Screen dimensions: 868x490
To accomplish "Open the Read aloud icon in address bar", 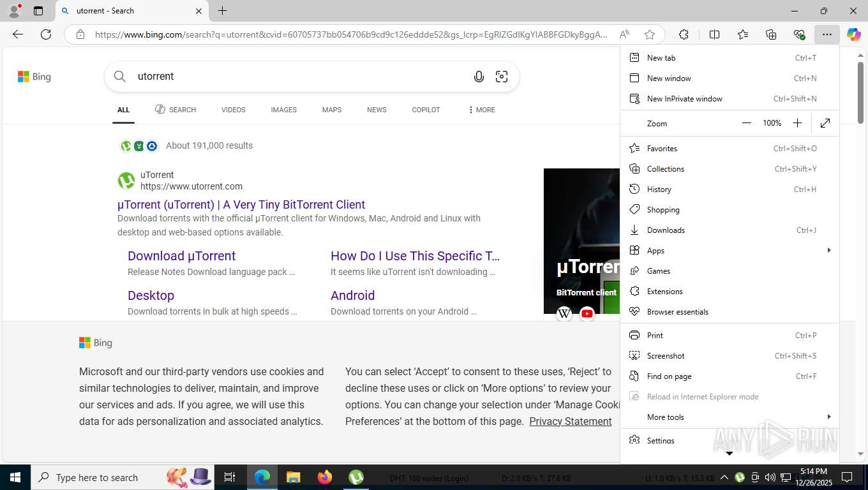I will (x=624, y=34).
